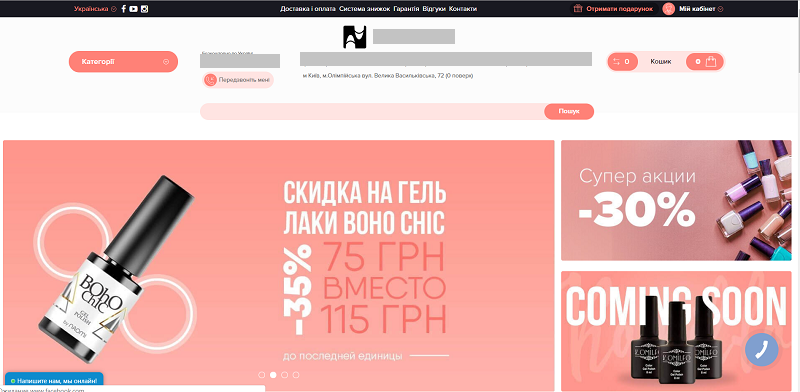
Task: Open the Супер акции -30% banner
Action: (676, 200)
